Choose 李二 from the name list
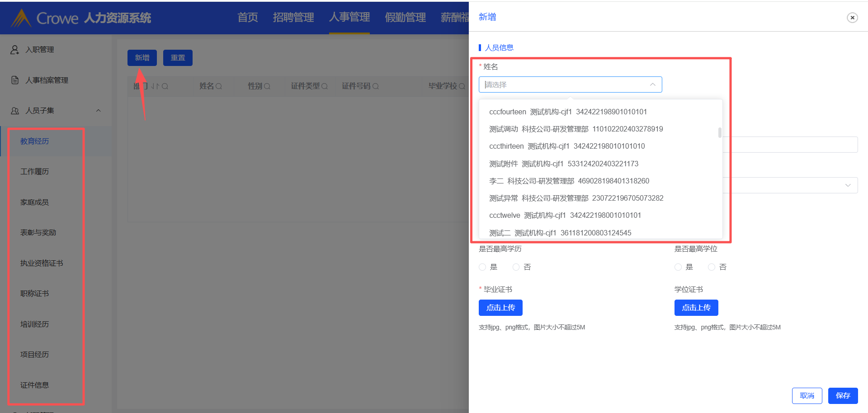Image resolution: width=868 pixels, height=413 pixels. [569, 181]
